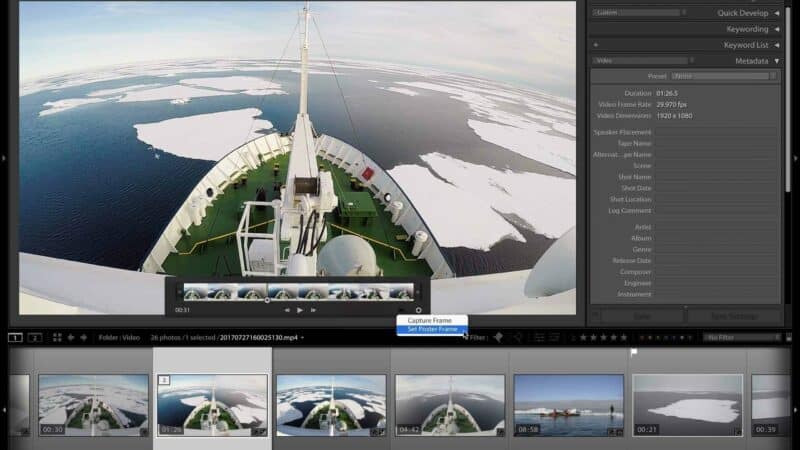Image resolution: width=800 pixels, height=450 pixels.
Task: Collapse the left panel side arrow
Action: tap(4, 158)
